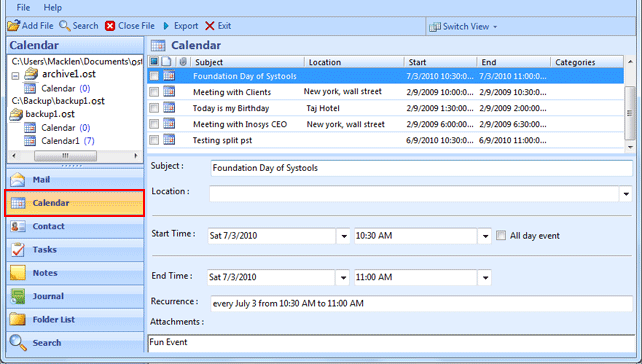Sort list by Location column header
This screenshot has height=364, width=642.
point(355,62)
